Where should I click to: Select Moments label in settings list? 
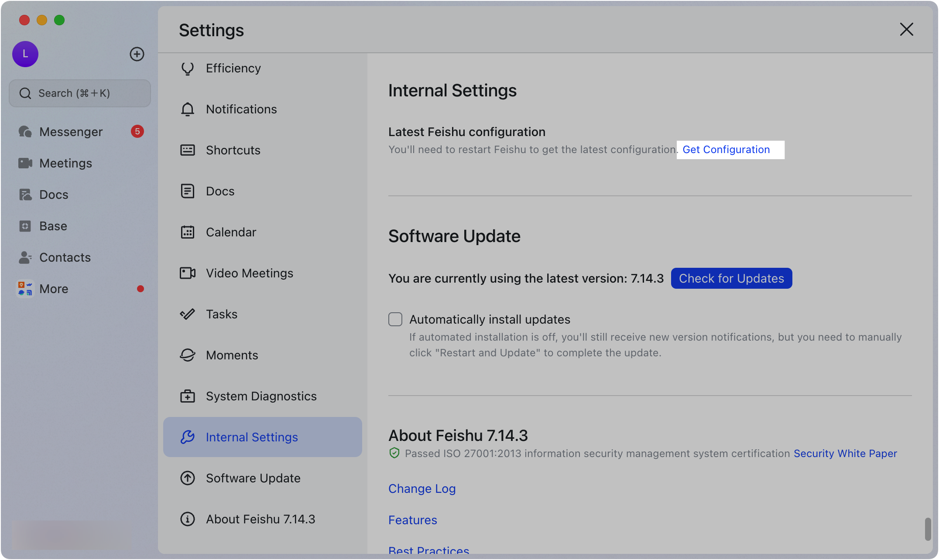click(x=232, y=355)
